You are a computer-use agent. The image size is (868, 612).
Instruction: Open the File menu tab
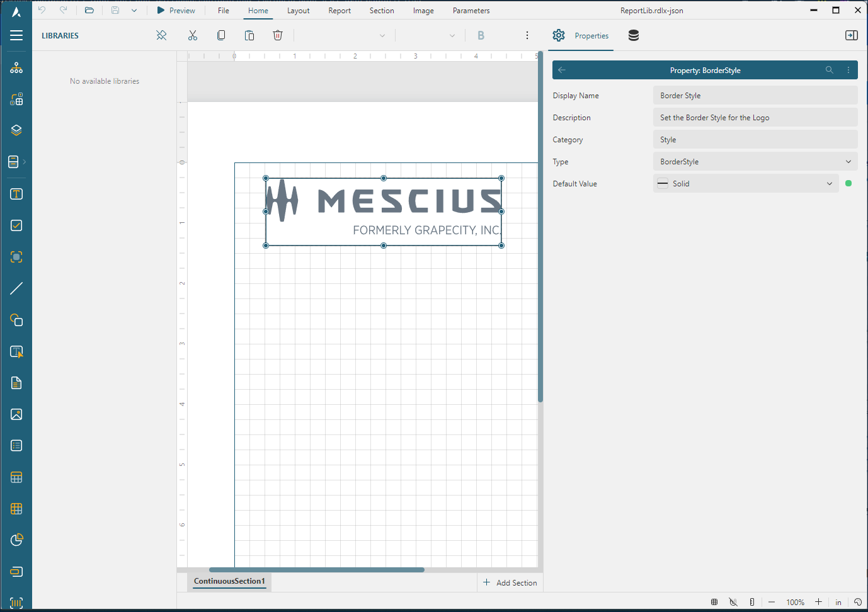click(x=224, y=10)
